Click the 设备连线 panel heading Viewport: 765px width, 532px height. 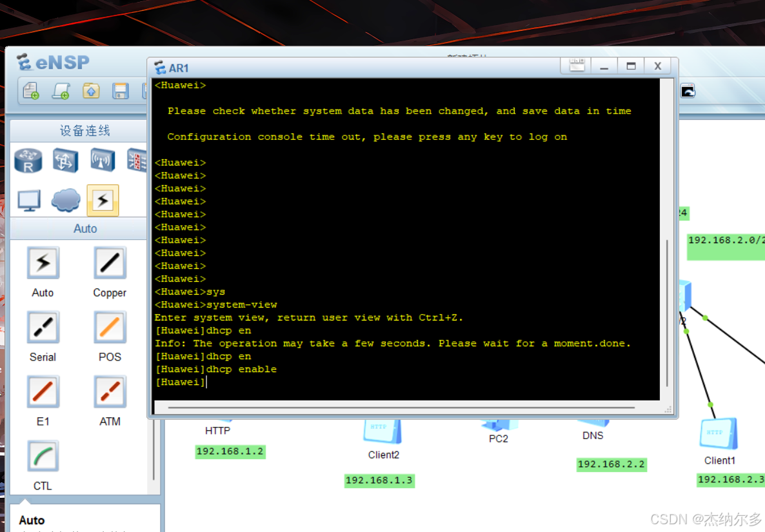point(84,131)
